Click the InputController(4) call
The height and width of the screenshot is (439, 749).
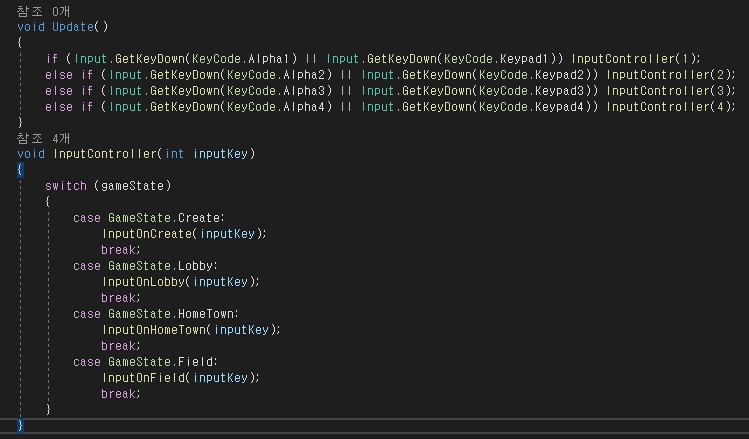tap(661, 106)
